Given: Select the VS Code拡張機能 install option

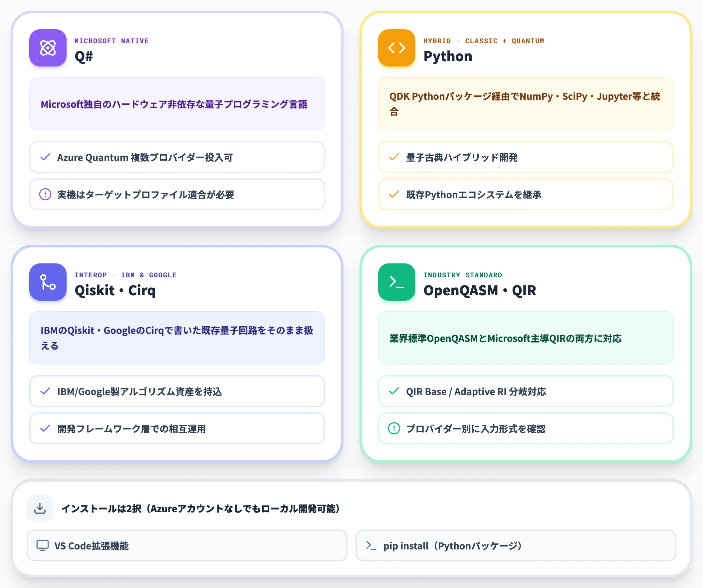Looking at the screenshot, I should (x=187, y=545).
